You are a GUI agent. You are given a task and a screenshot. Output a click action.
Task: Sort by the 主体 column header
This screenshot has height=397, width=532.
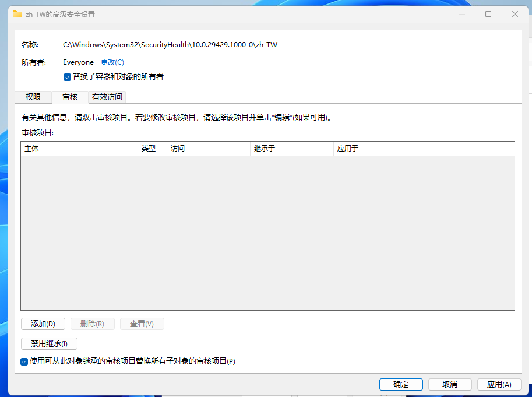(x=79, y=149)
